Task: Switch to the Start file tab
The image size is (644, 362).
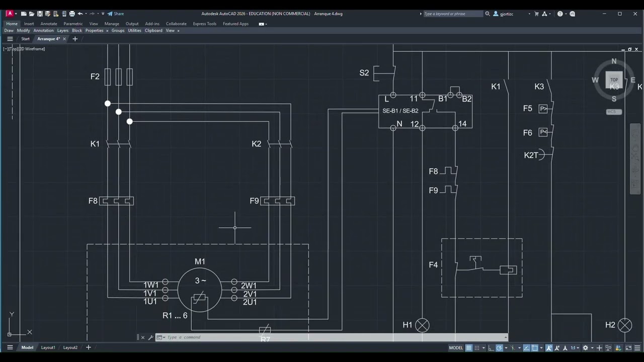Action: click(25, 39)
